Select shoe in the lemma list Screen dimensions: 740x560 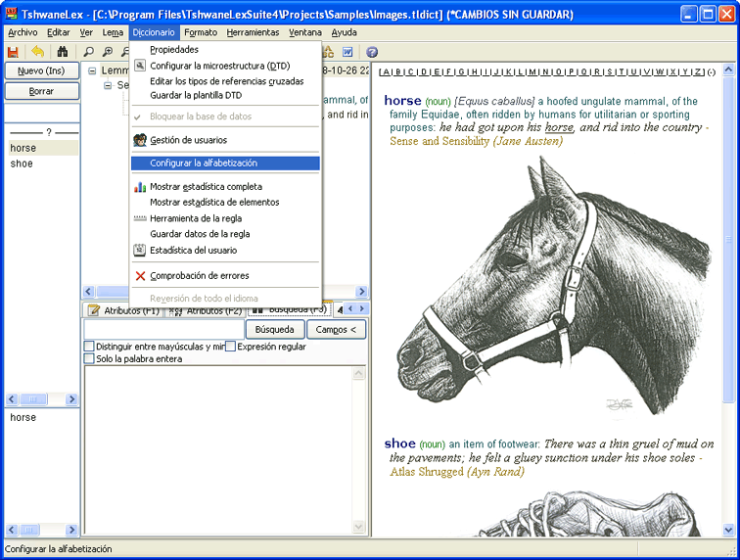coord(43,163)
